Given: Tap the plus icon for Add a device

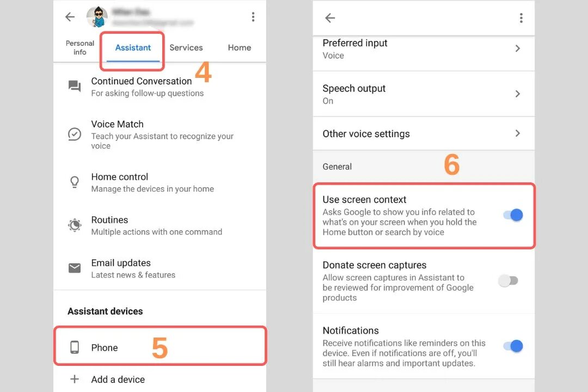Looking at the screenshot, I should pyautogui.click(x=75, y=379).
